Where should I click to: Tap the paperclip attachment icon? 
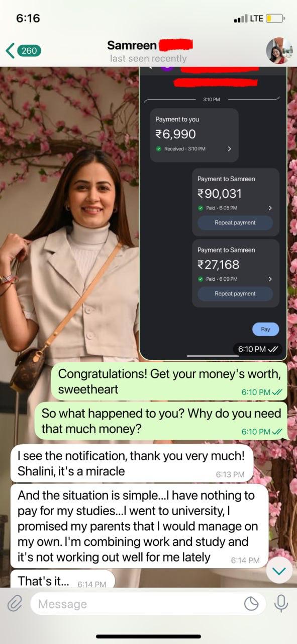tap(15, 603)
